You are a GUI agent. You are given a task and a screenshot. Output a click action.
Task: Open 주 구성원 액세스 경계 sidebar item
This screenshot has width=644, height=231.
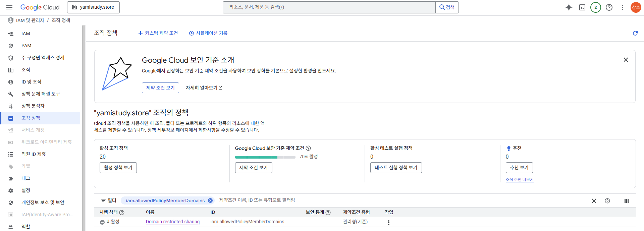(x=40, y=58)
